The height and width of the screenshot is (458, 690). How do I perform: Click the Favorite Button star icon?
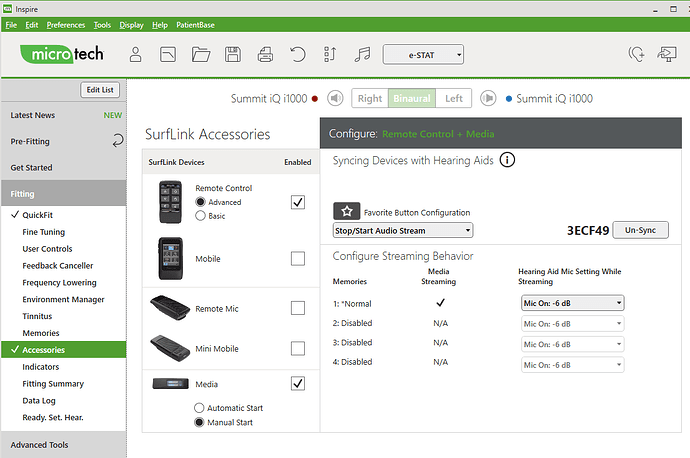347,212
